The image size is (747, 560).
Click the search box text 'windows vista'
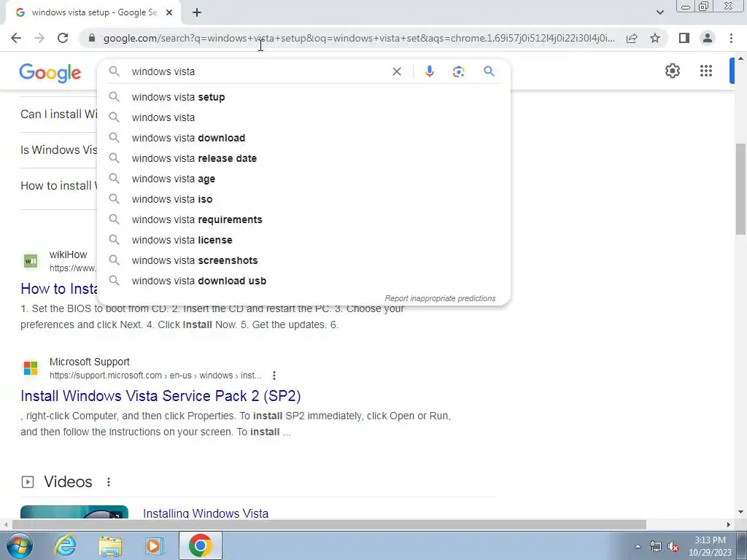[x=163, y=71]
